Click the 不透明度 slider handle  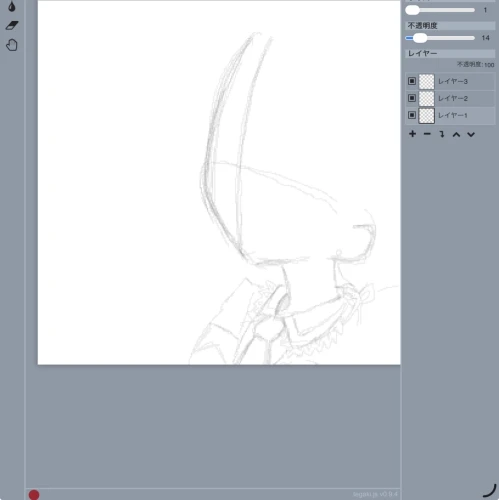(x=420, y=38)
